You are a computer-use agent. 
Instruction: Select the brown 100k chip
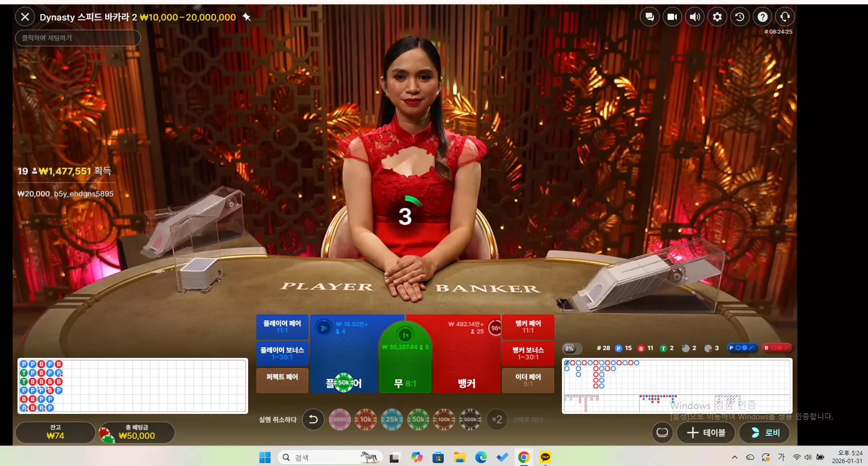(x=444, y=419)
